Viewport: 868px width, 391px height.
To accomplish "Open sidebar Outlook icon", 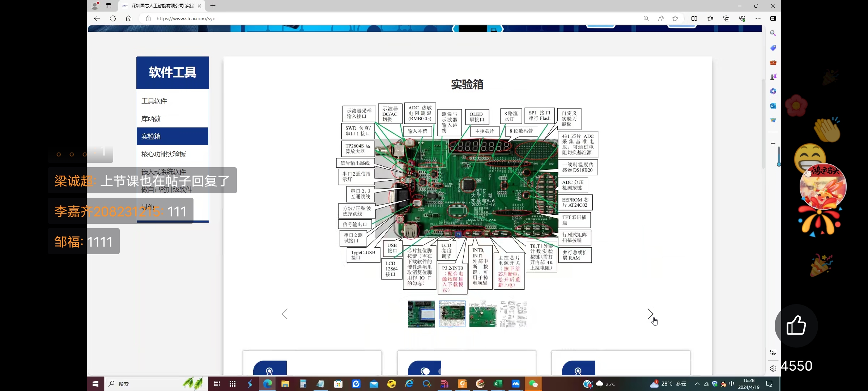I will 773,106.
